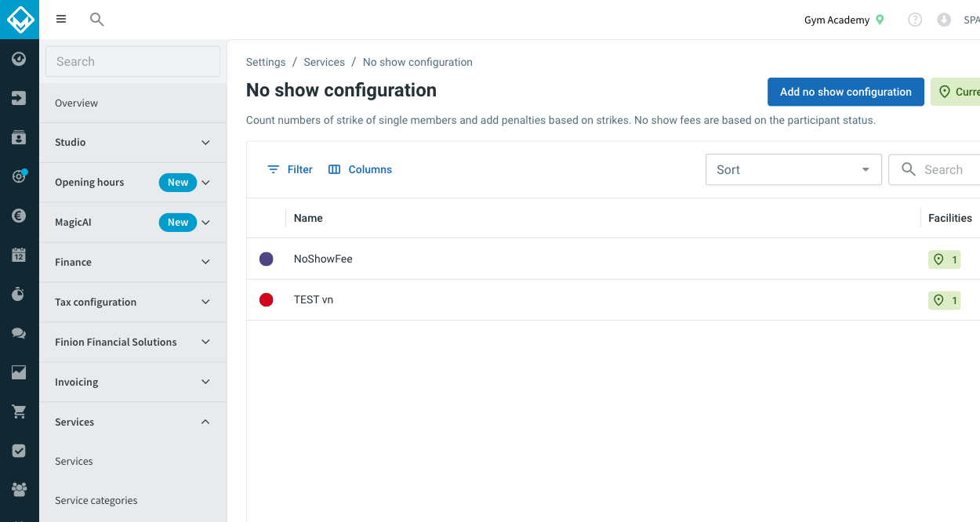Click the euro finance sidebar icon
980x522 pixels.
point(19,216)
